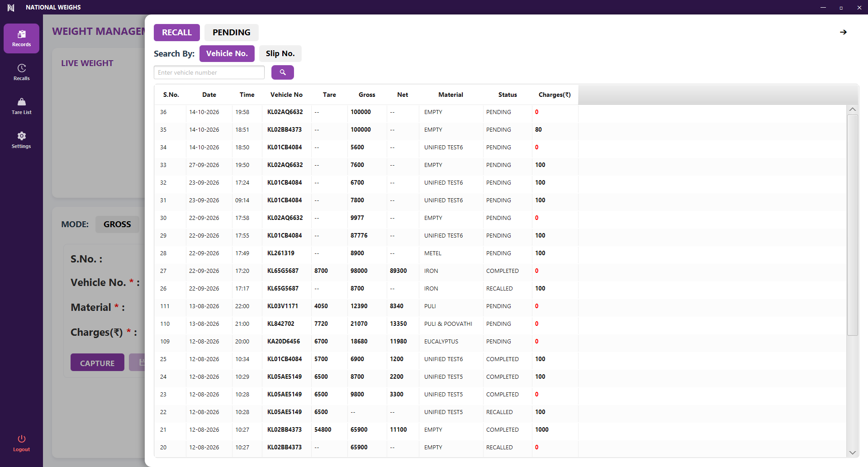Image resolution: width=868 pixels, height=467 pixels.
Task: Select the GROSS mode button
Action: 117,224
